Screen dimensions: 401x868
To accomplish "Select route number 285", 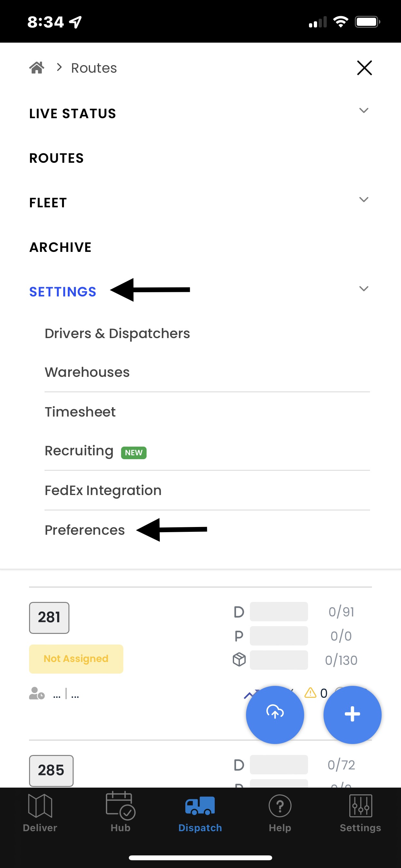I will [51, 770].
